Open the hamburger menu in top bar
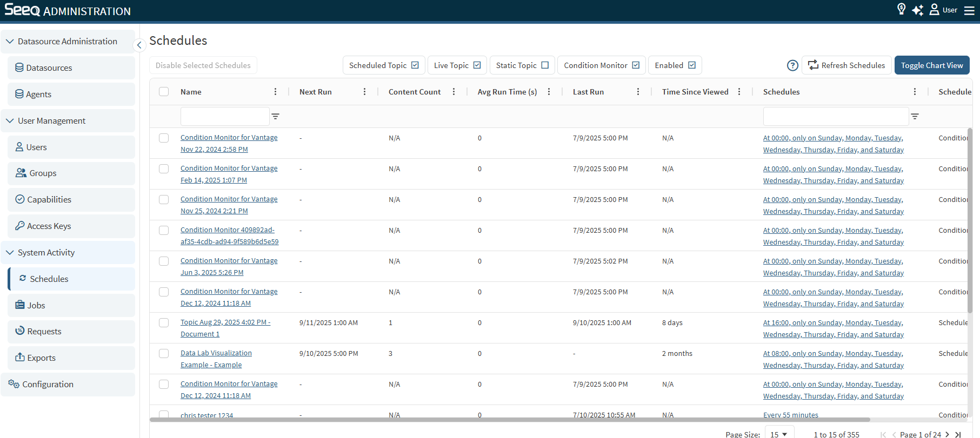This screenshot has width=980, height=438. click(969, 10)
